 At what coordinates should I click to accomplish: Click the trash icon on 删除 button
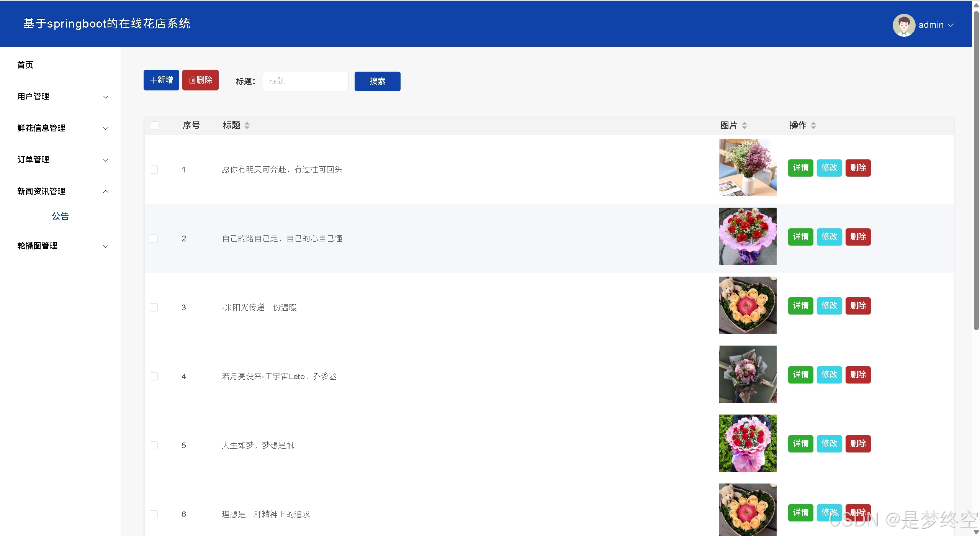[x=193, y=80]
